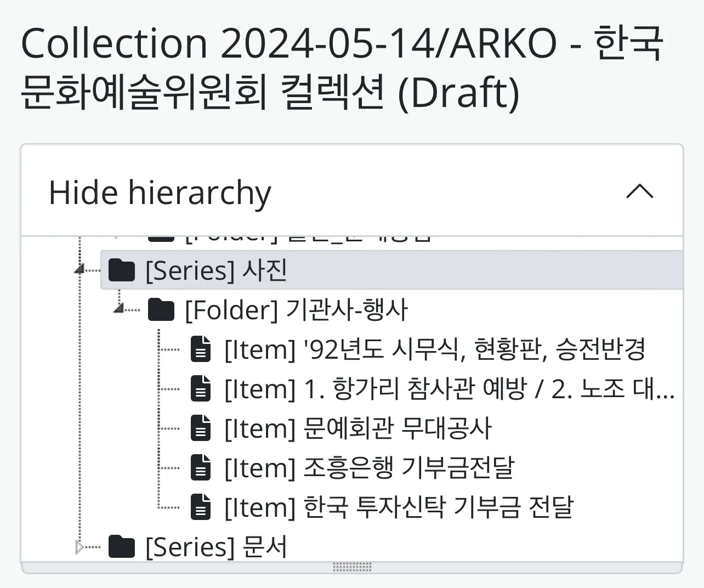Click document icon of '92년도 시무식 item
The height and width of the screenshot is (588, 704).
(x=201, y=349)
